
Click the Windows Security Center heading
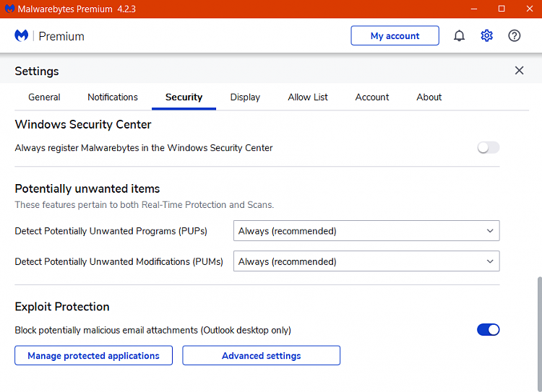click(x=83, y=124)
